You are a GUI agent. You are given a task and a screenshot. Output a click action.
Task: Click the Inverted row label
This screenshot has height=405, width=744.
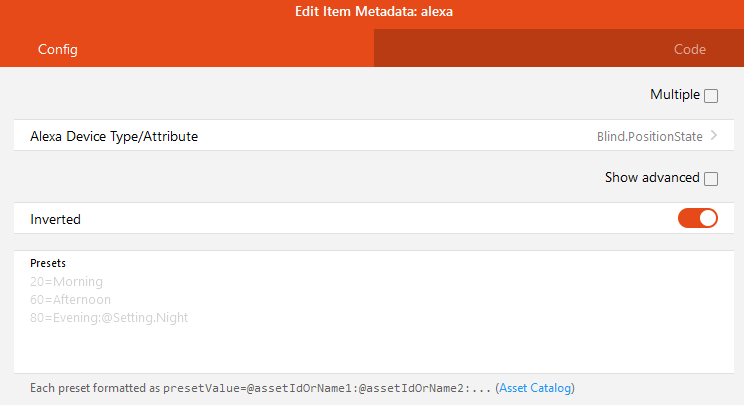coord(56,219)
